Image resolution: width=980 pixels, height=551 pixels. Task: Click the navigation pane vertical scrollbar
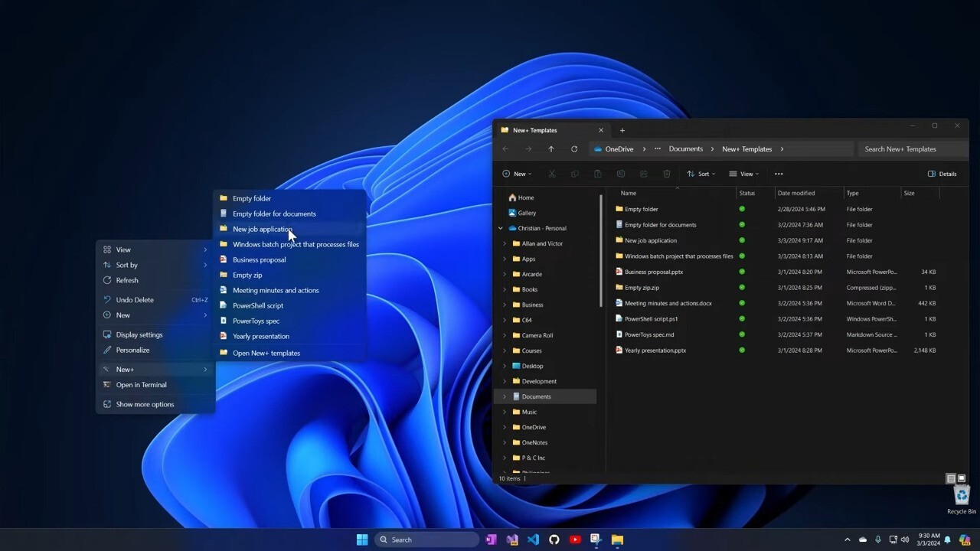tap(601, 251)
